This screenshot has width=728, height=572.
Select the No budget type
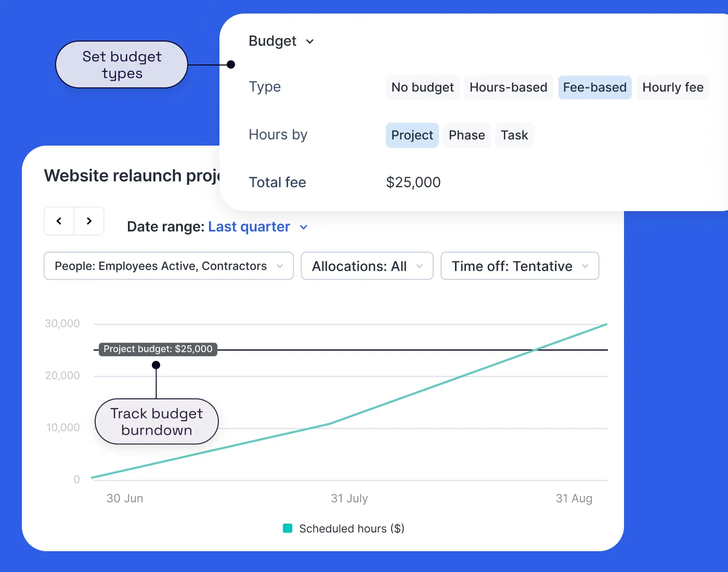(x=422, y=87)
